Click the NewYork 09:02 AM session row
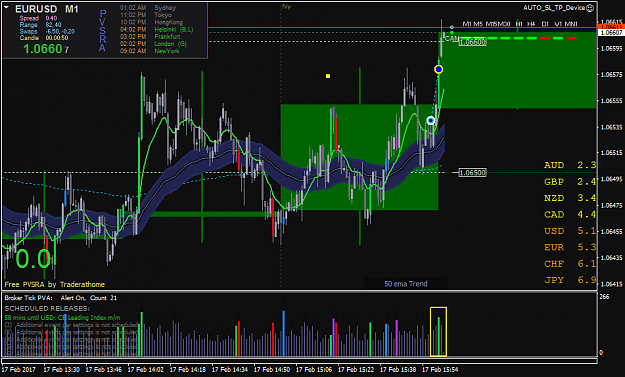 tap(150, 51)
